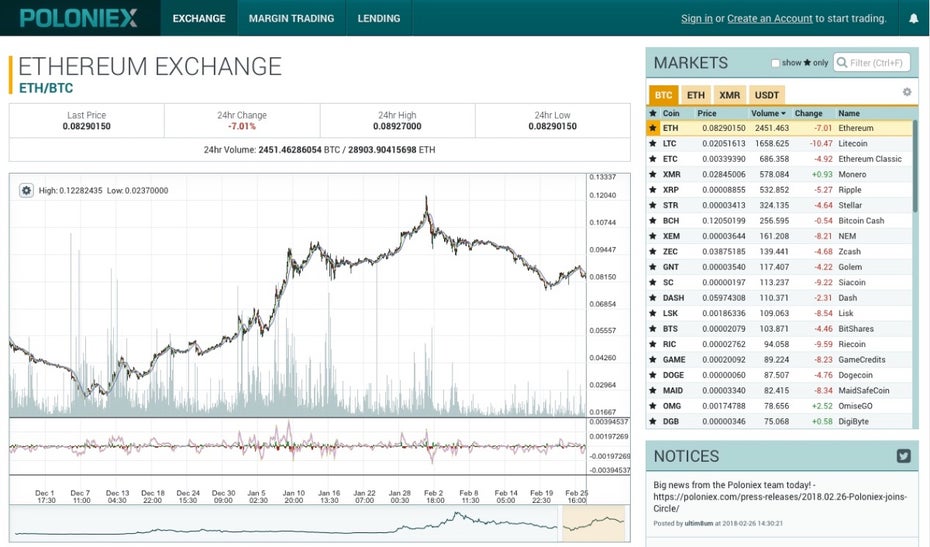This screenshot has width=930, height=547.
Task: Toggle favorite star for DOGE row
Action: coord(653,375)
